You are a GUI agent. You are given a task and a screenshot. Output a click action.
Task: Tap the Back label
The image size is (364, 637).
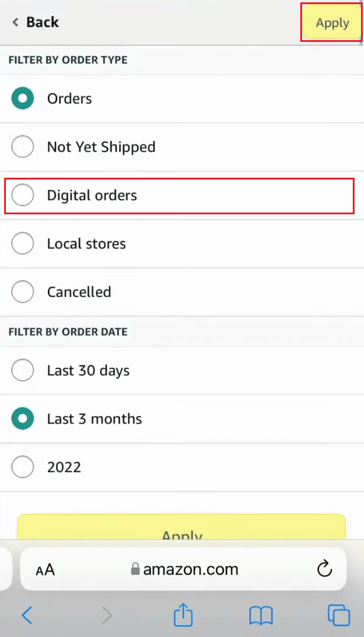41,22
